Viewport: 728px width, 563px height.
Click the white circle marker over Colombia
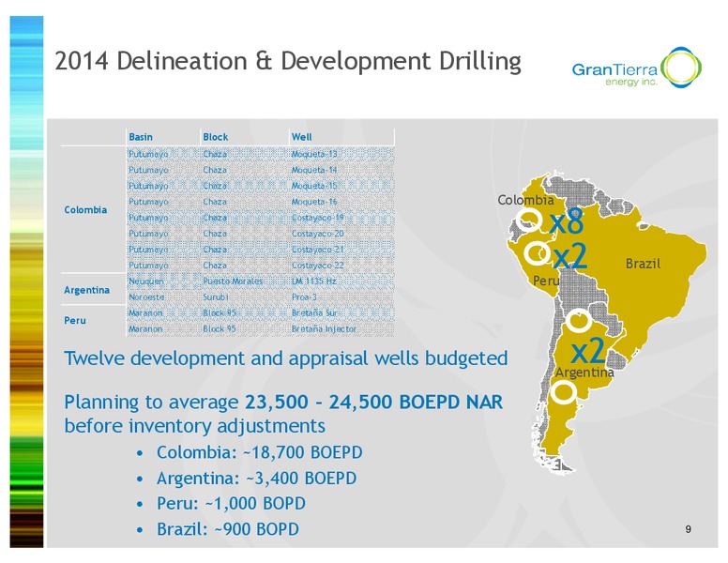(x=529, y=220)
